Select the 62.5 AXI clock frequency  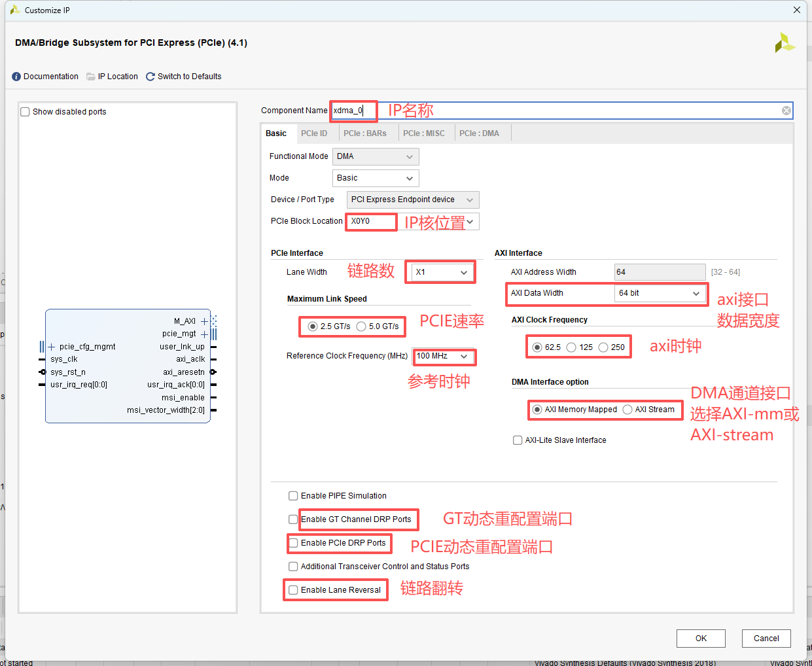point(537,347)
